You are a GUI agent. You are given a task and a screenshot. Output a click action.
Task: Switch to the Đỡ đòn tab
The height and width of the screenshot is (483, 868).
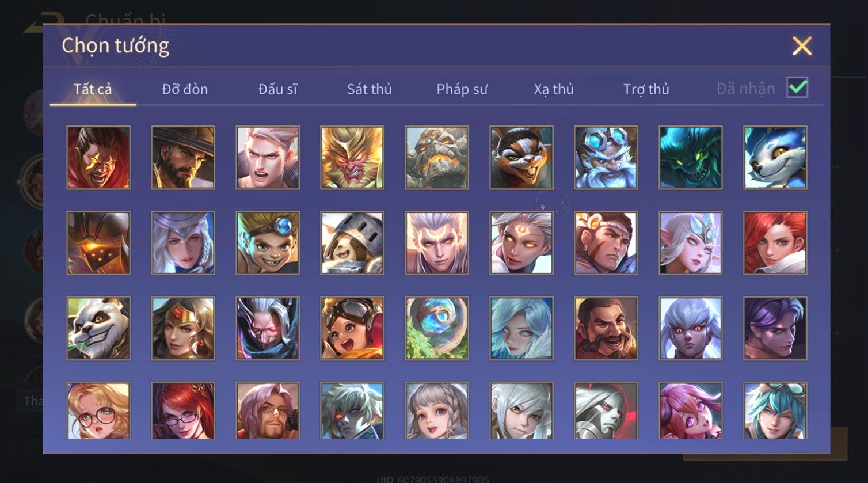[185, 89]
